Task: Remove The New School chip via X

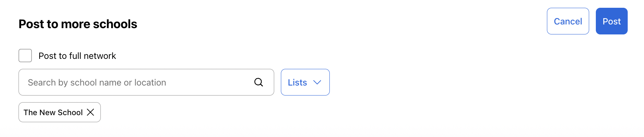Action: point(90,112)
